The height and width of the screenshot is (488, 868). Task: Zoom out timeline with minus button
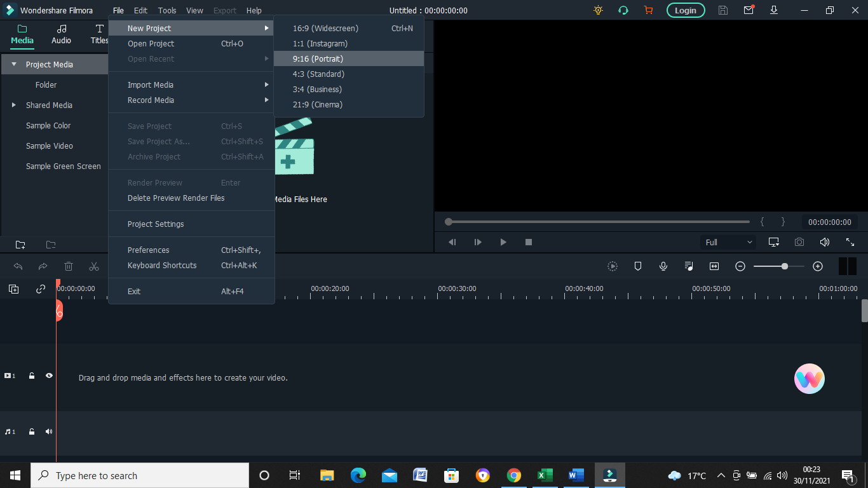point(740,266)
